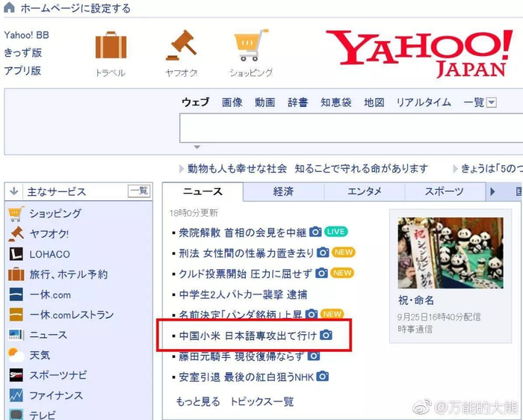
Task: Click the スポーツナビ Sports icon
Action: pyautogui.click(x=16, y=375)
